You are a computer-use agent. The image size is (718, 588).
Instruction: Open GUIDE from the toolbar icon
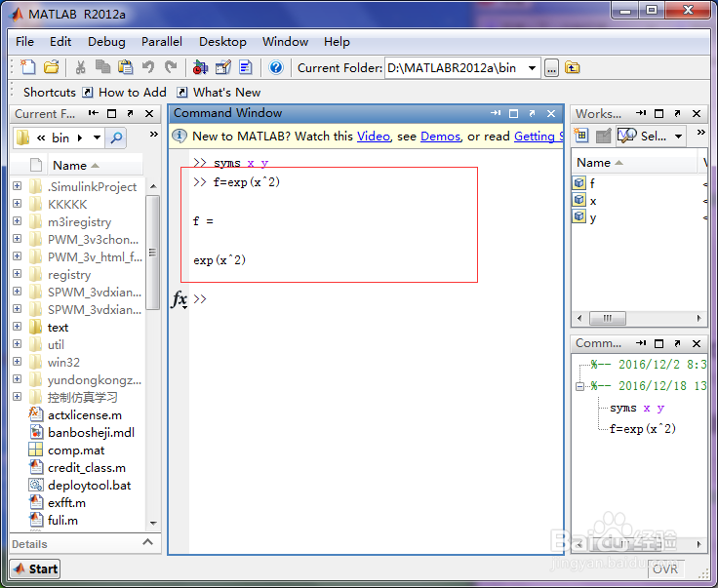(x=223, y=67)
